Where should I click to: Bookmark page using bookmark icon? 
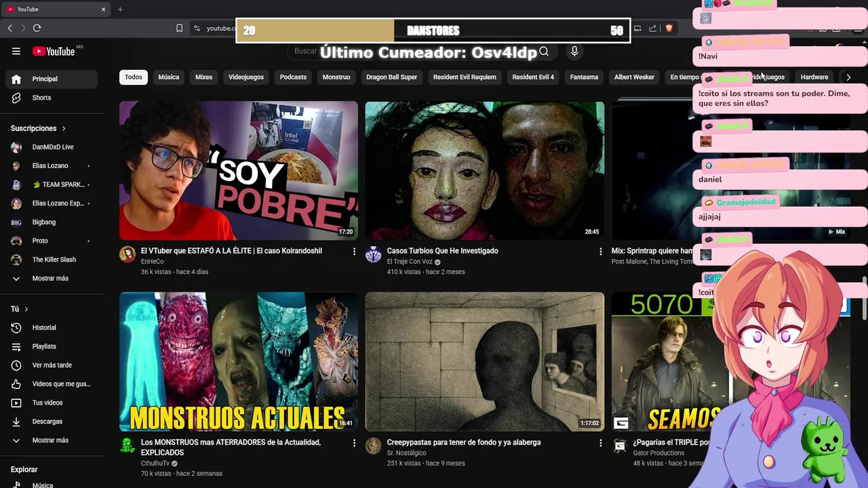(179, 28)
